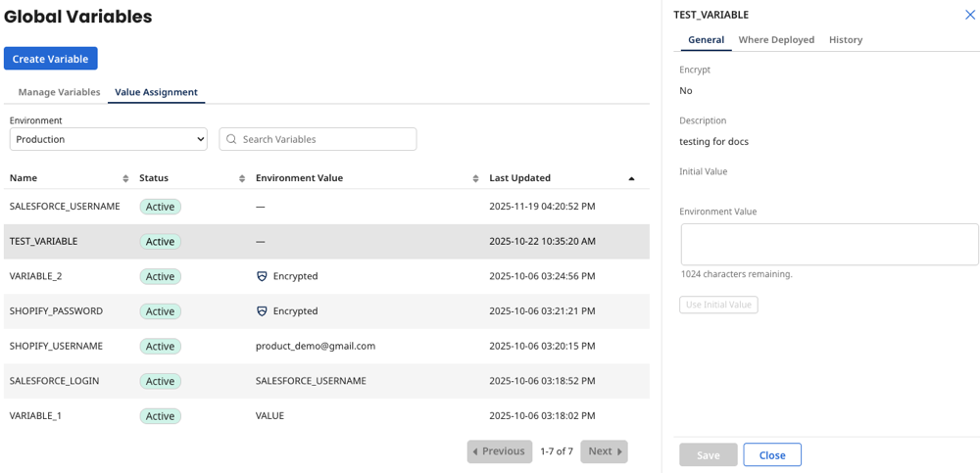Click the TEST_VARIABLE panel title
The height and width of the screenshot is (473, 980).
710,15
